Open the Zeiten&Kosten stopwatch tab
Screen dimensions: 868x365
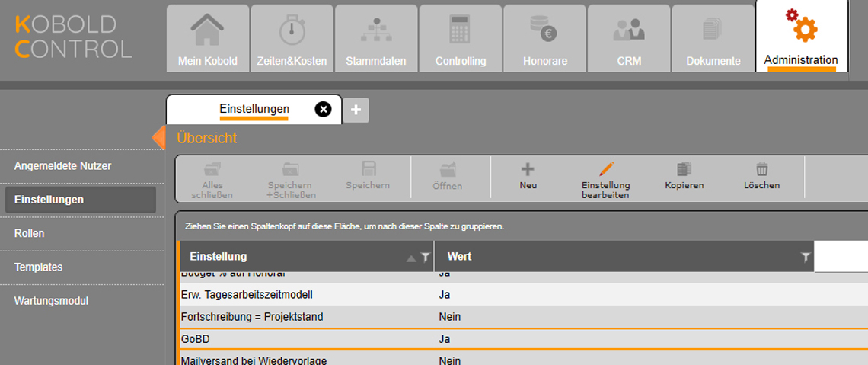(x=292, y=39)
